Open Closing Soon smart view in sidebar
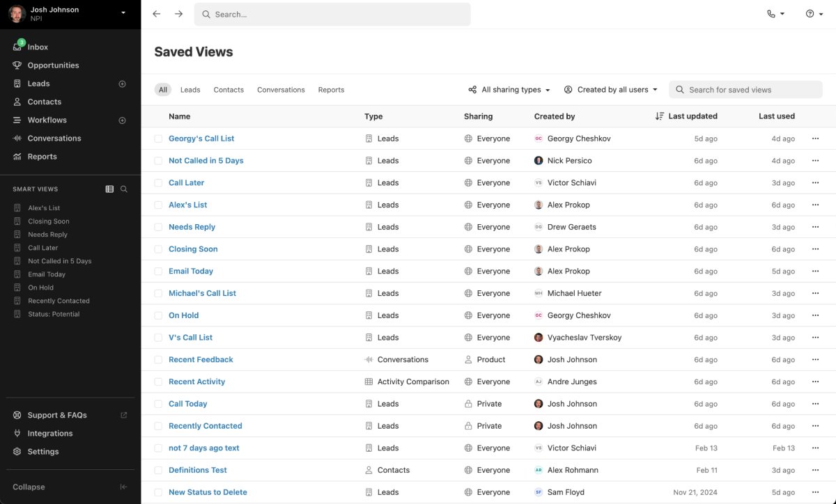Image resolution: width=836 pixels, height=504 pixels. [49, 221]
